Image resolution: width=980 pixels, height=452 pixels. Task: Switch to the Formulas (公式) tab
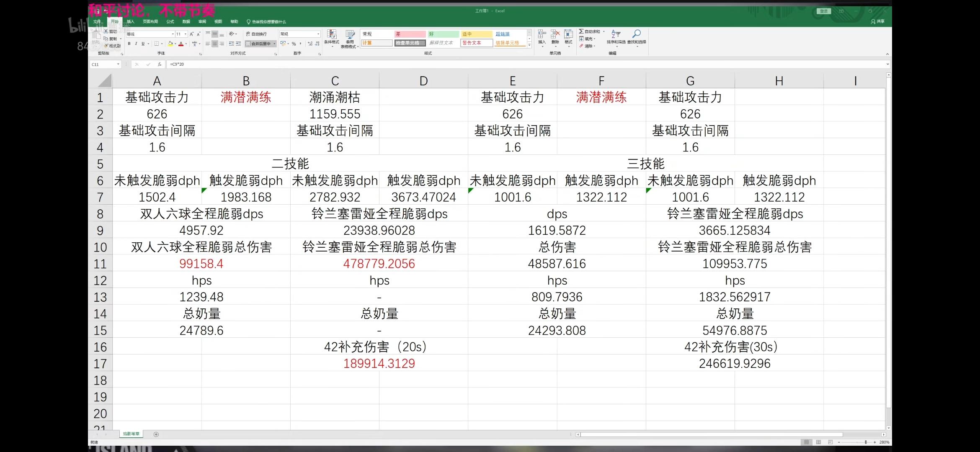coord(170,21)
